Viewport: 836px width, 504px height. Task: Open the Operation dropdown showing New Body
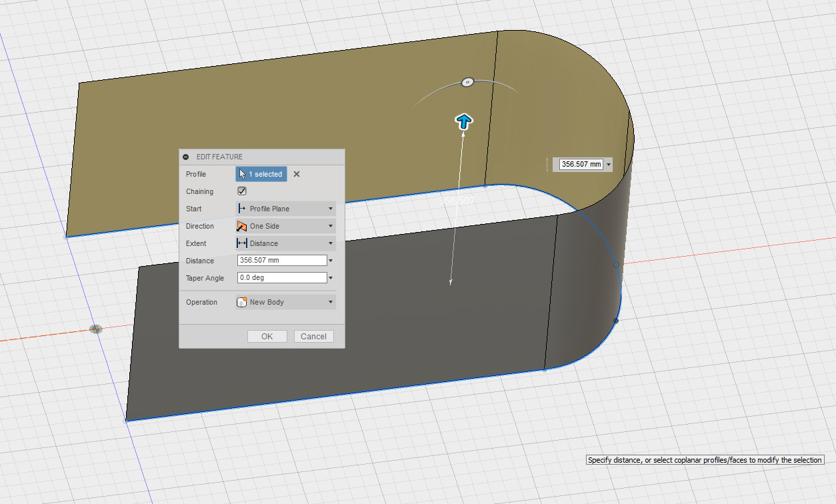286,302
